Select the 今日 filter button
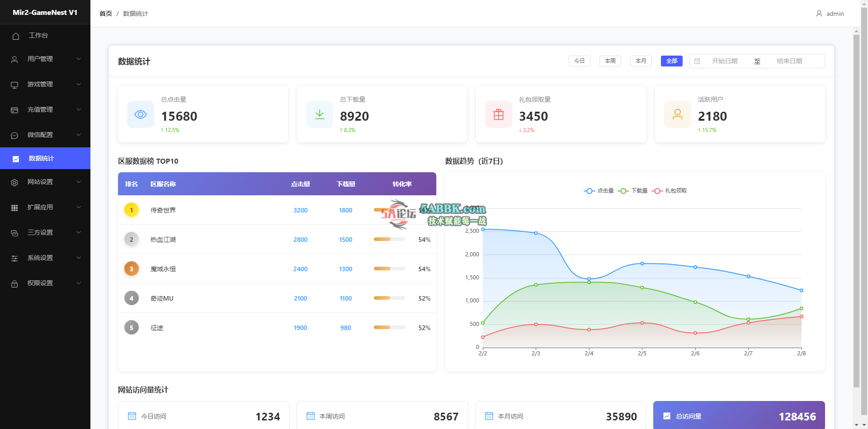The width and height of the screenshot is (868, 429). (579, 61)
